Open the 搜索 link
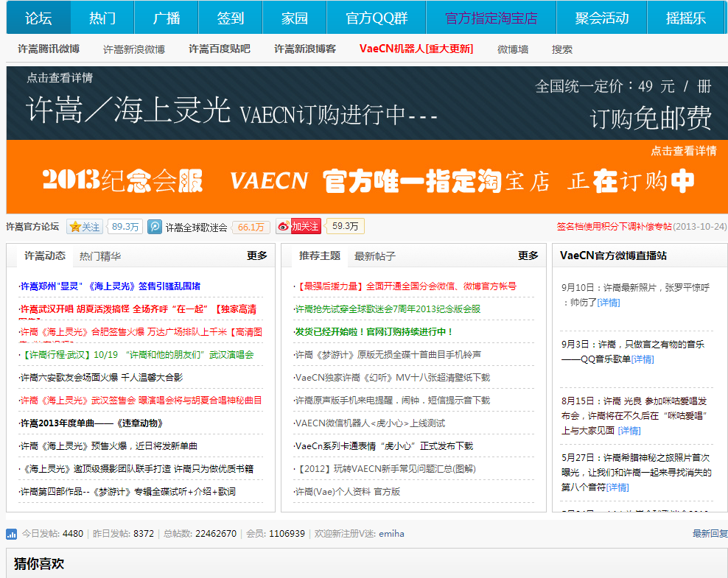 (561, 49)
